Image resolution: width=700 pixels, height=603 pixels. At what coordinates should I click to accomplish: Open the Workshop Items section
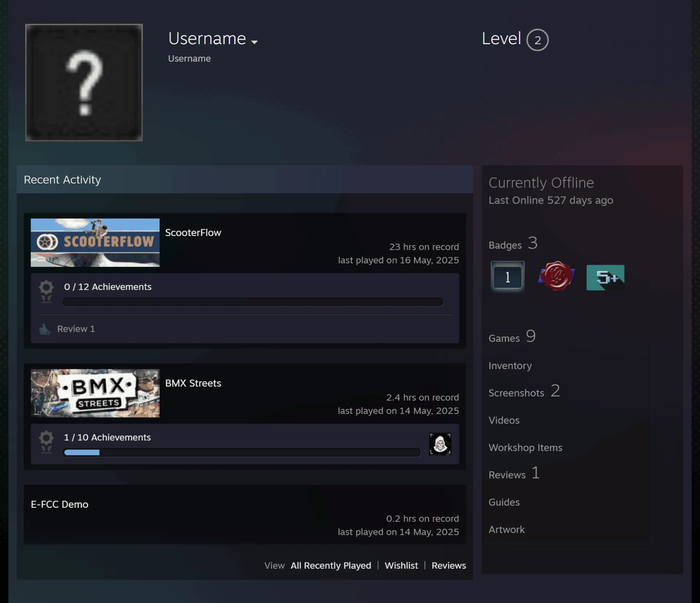click(x=525, y=448)
